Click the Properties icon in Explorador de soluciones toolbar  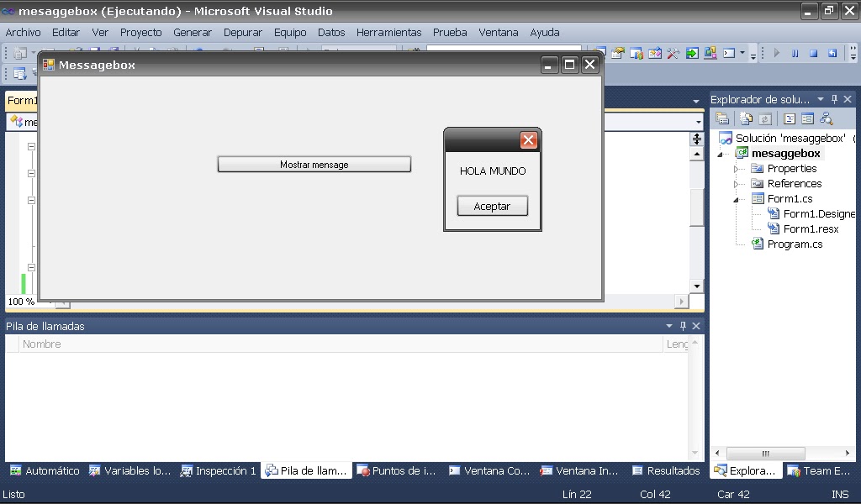[x=723, y=118]
